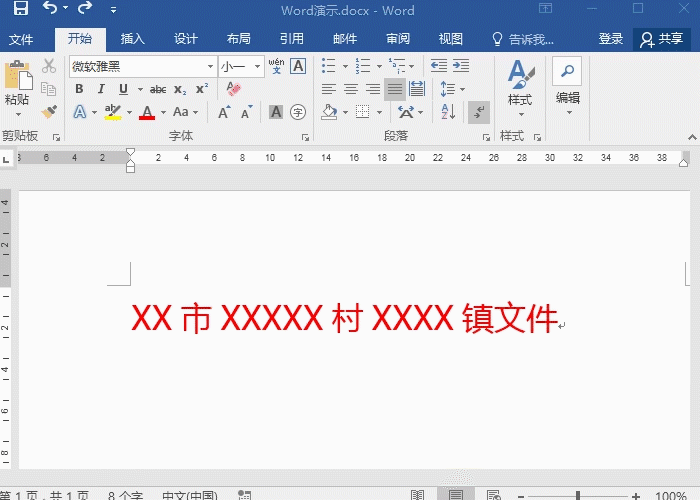Viewport: 700px width, 500px height.
Task: Toggle bold formatting
Action: pyautogui.click(x=79, y=89)
